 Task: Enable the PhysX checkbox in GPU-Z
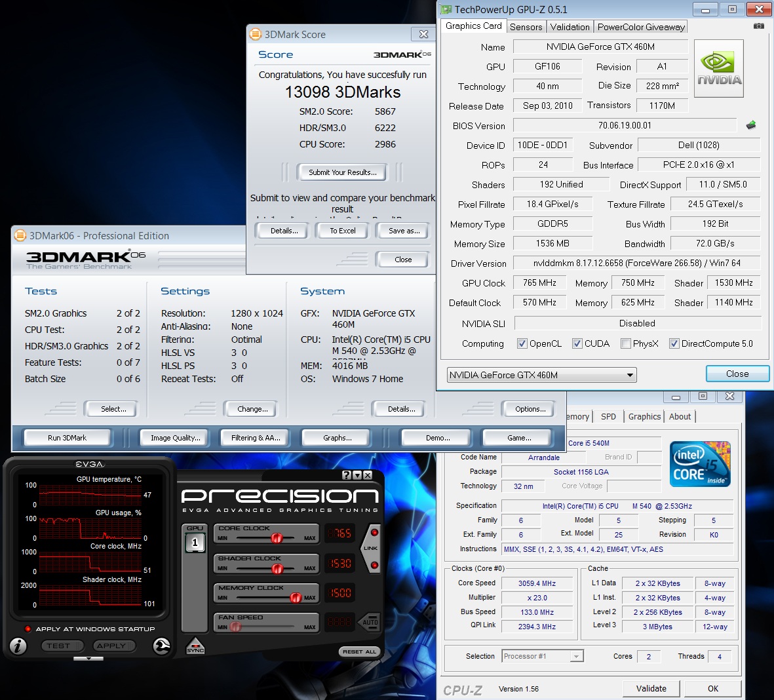point(625,343)
